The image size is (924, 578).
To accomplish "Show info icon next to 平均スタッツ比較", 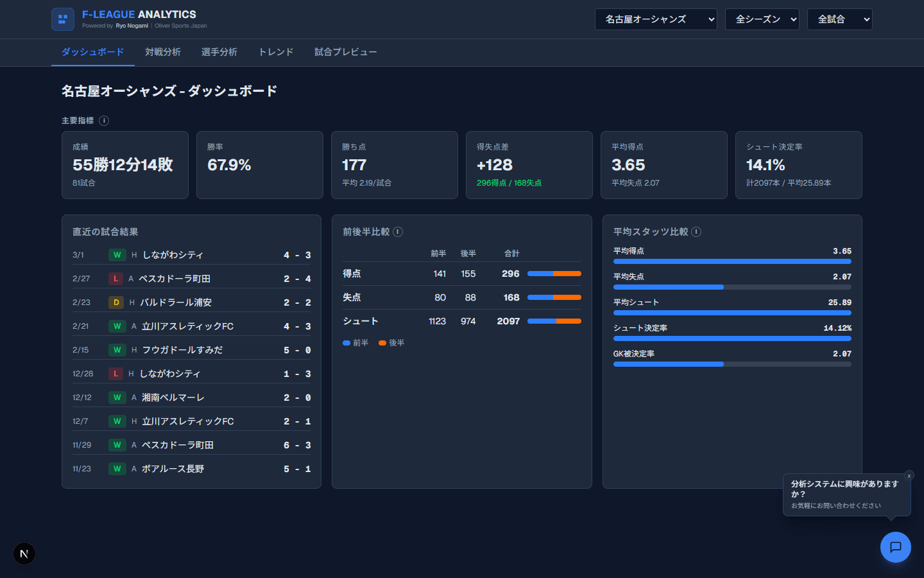I will point(696,232).
